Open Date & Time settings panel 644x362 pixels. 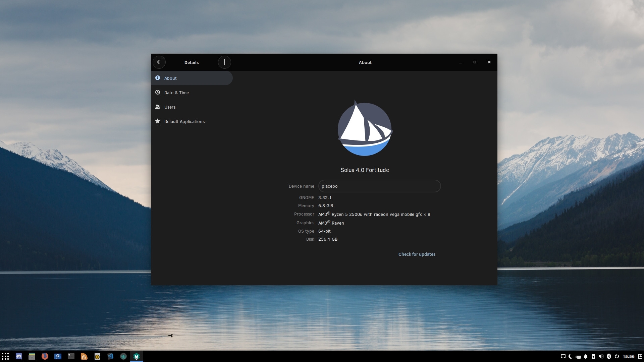pyautogui.click(x=192, y=93)
